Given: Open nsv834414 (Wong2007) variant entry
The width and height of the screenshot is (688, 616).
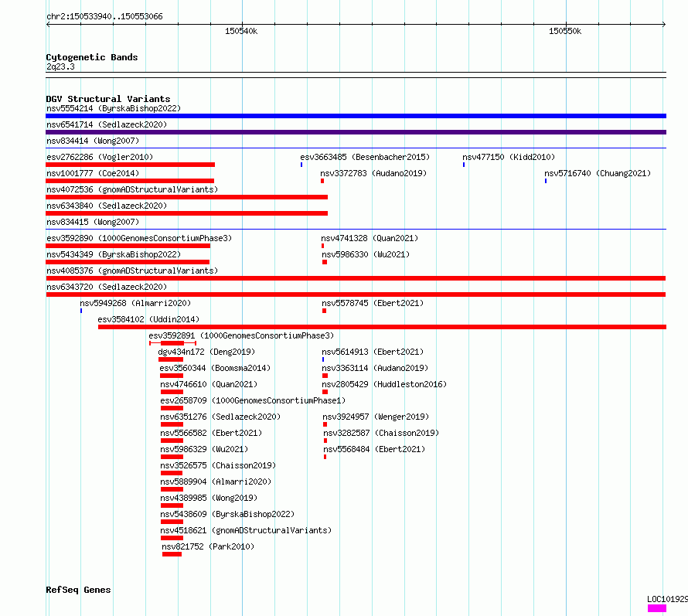Looking at the screenshot, I should (93, 141).
